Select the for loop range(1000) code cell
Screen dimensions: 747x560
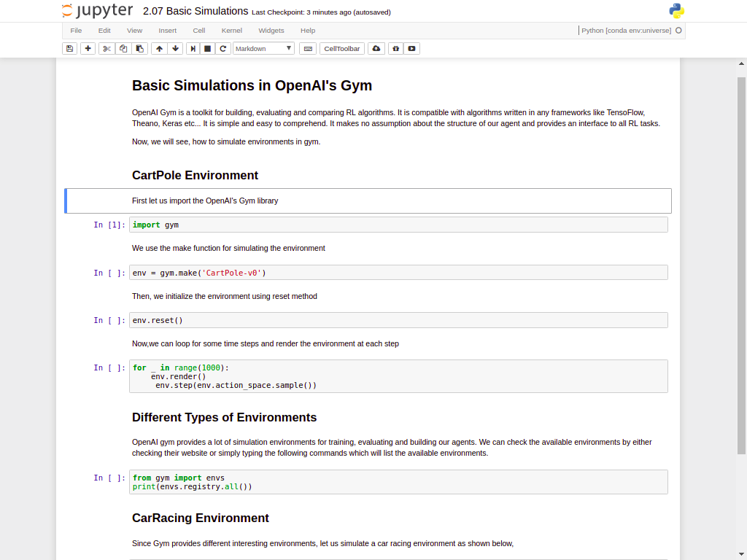(398, 376)
